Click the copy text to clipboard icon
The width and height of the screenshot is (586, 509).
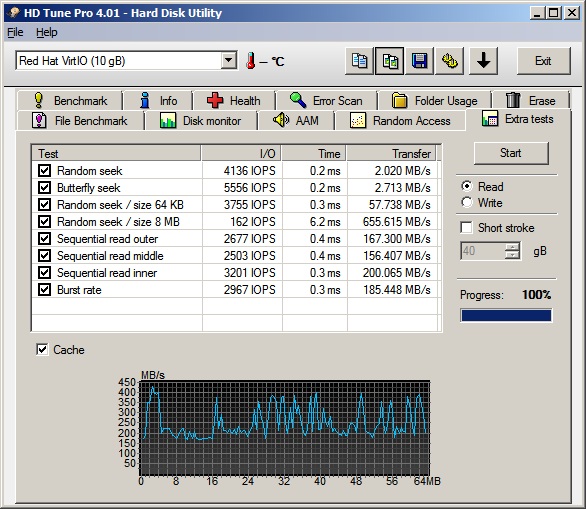tap(359, 61)
